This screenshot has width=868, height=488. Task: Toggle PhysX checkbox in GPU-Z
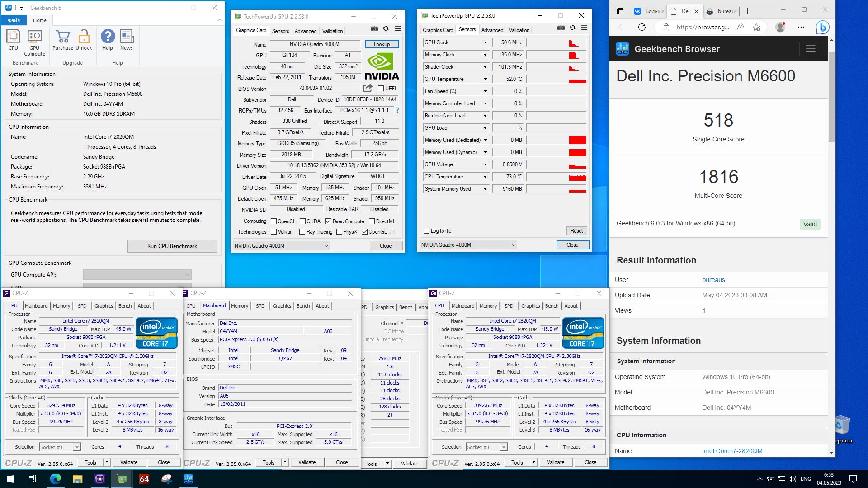[x=339, y=232]
